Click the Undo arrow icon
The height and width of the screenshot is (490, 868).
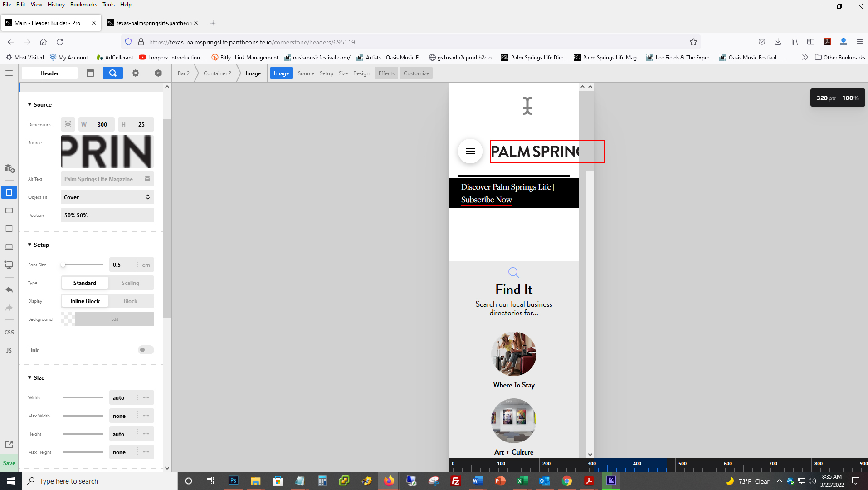click(x=9, y=289)
